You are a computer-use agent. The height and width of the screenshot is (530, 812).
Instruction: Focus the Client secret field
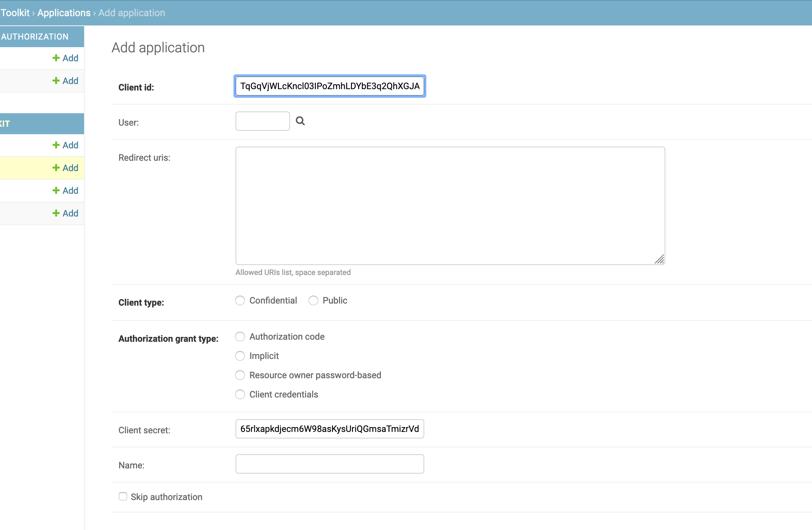[x=330, y=429]
